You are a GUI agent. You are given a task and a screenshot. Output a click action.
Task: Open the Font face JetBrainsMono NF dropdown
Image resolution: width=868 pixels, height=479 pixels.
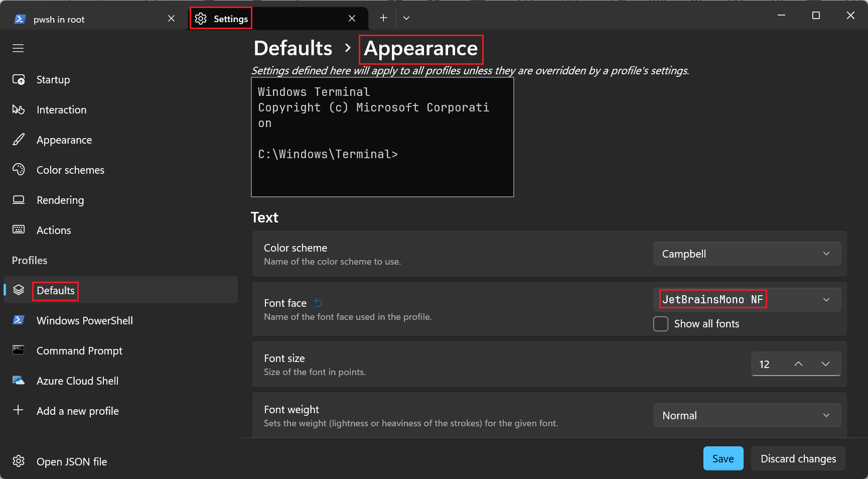coord(747,300)
